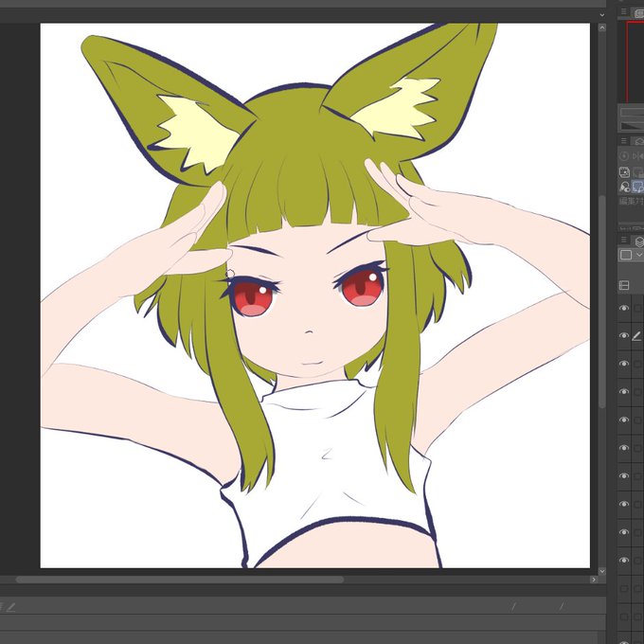This screenshot has width=644, height=644.
Task: Select the stacked Layers tab icon
Action: (639, 241)
